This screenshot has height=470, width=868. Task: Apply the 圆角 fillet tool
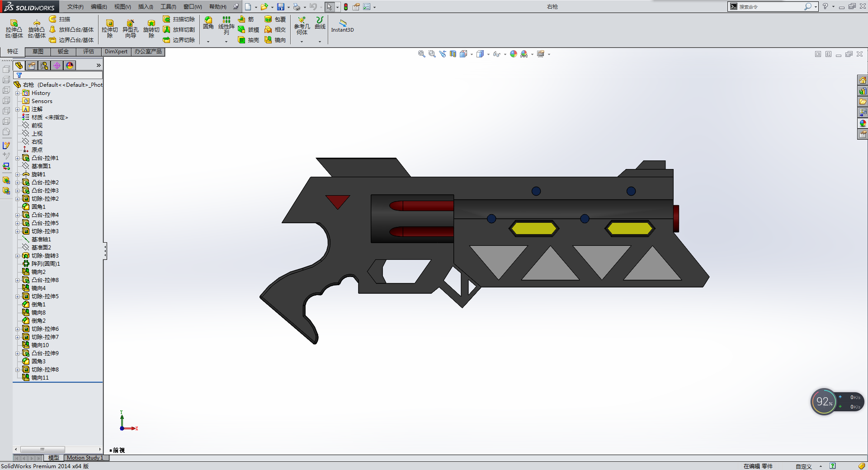208,23
